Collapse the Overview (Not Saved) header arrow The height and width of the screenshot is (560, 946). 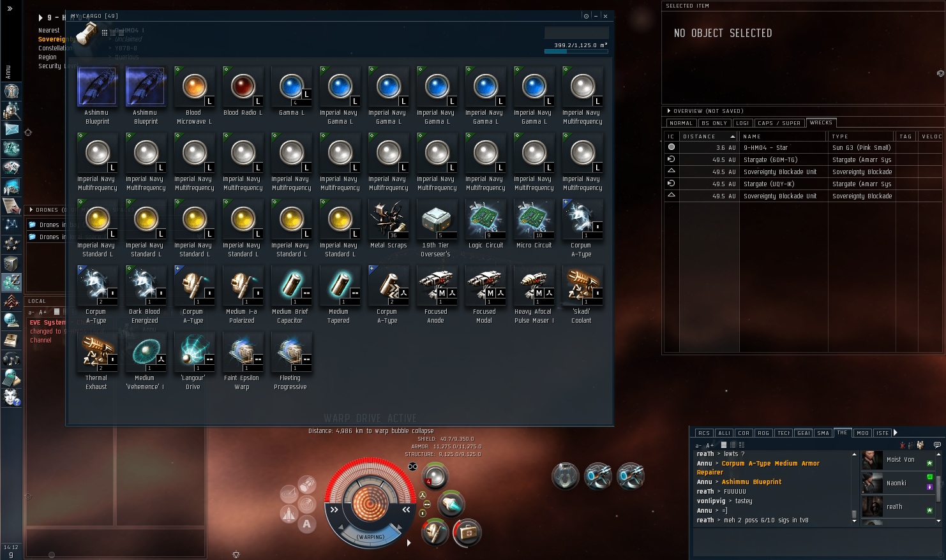point(668,111)
